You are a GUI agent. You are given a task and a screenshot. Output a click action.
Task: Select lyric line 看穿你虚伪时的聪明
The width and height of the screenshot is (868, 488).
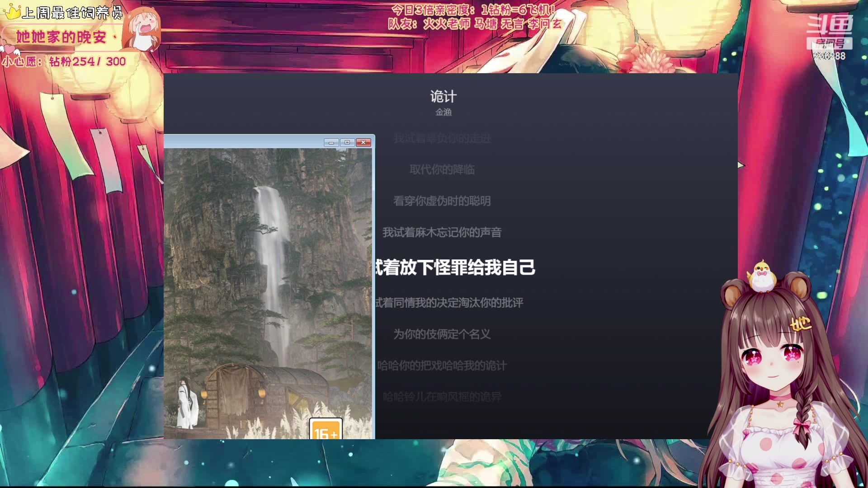[x=442, y=201]
